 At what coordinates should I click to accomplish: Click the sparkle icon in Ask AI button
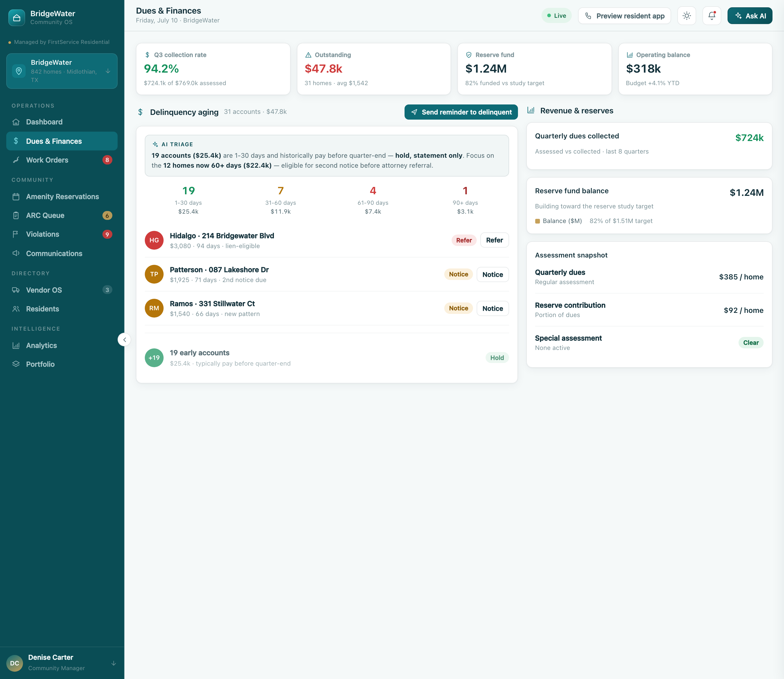tap(739, 16)
